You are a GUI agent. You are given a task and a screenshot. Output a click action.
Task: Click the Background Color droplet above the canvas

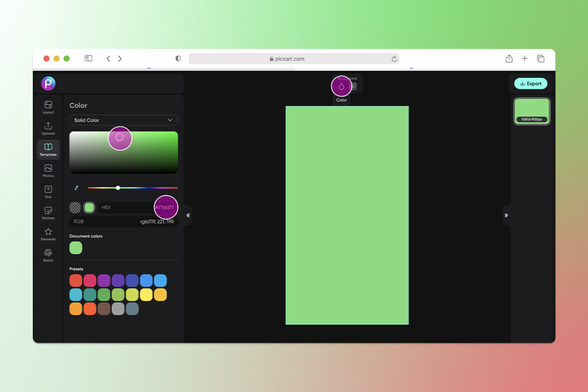[341, 86]
